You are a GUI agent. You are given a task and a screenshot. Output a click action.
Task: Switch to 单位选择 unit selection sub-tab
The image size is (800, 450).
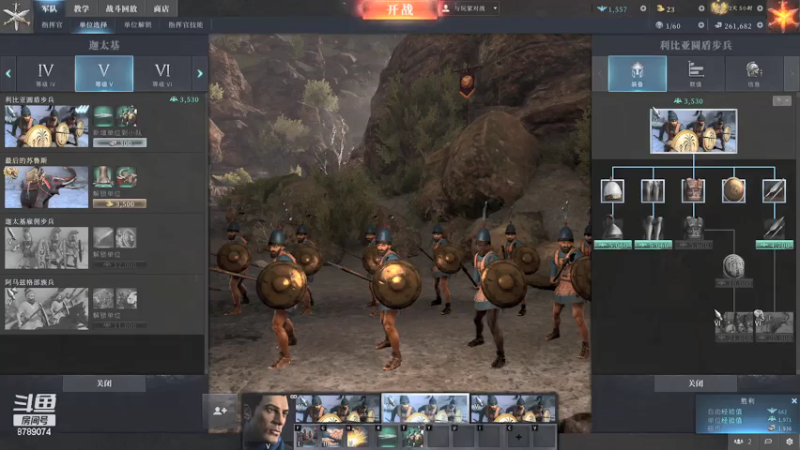[x=93, y=24]
